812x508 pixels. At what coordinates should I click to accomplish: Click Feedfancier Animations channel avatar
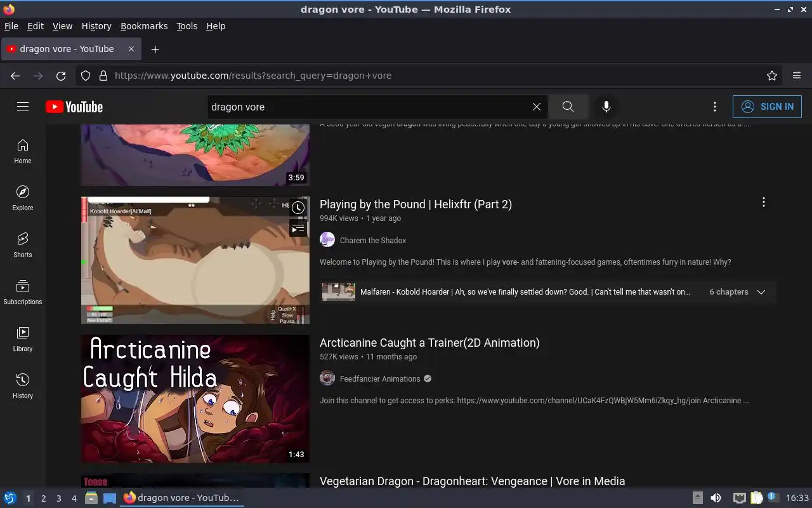tap(327, 378)
